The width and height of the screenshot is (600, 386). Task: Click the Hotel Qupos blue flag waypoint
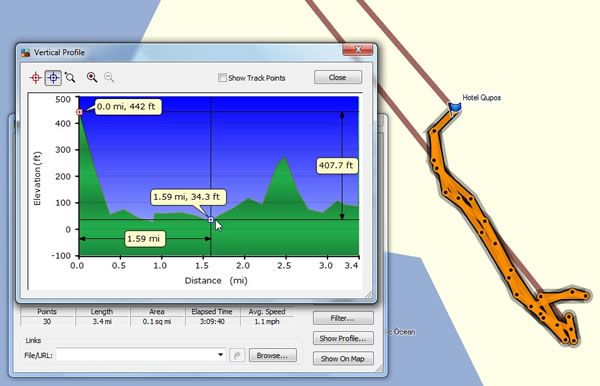(x=454, y=108)
